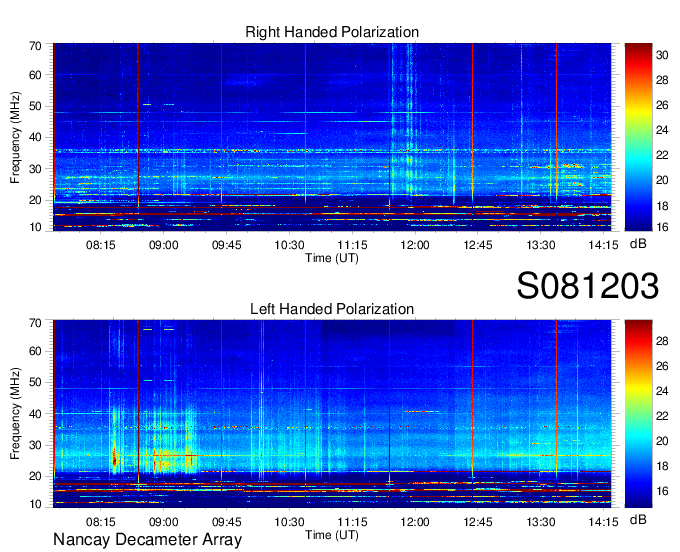Click 40 MHz frequency tick of Right Handed plot
The image size is (680, 552).
pos(35,137)
